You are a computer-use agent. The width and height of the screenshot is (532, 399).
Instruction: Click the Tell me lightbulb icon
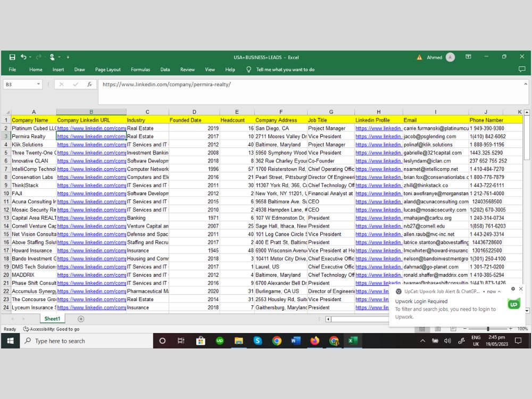pyautogui.click(x=248, y=70)
